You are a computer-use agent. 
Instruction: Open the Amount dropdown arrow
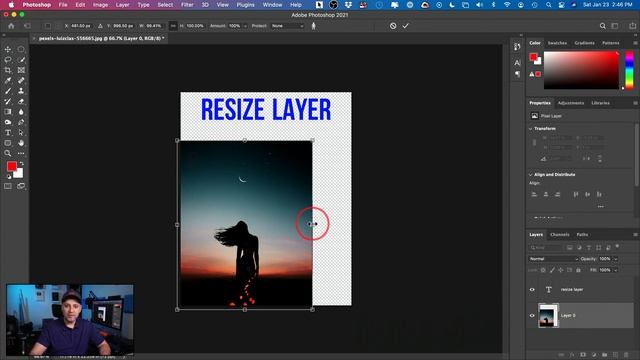[x=245, y=26]
